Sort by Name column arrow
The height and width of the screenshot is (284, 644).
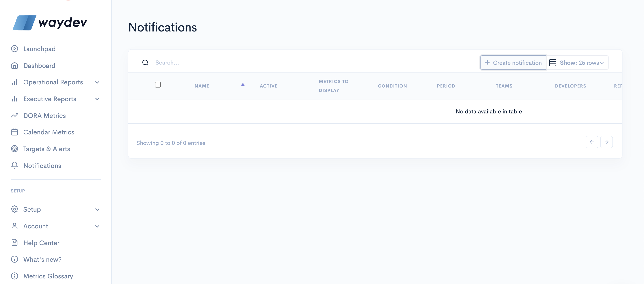coord(242,85)
